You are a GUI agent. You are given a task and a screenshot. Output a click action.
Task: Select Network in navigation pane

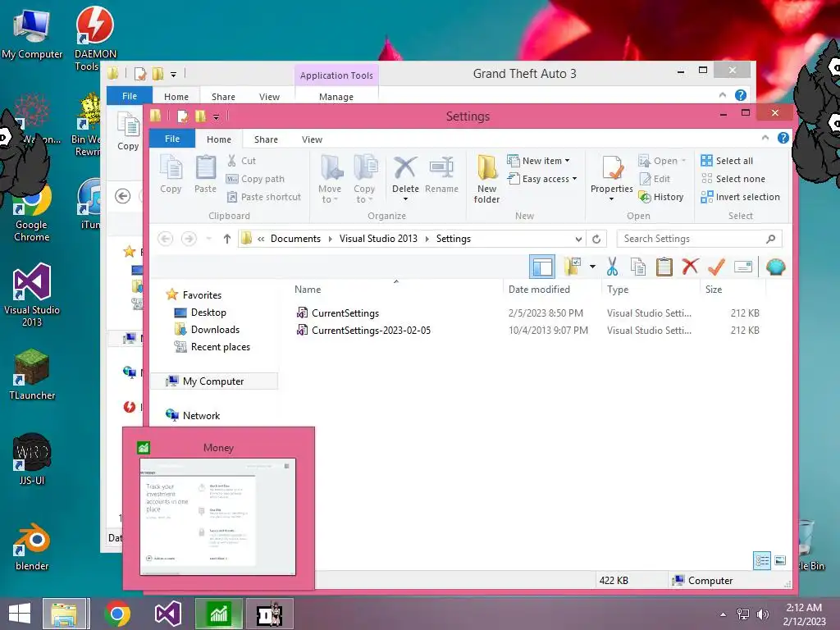pyautogui.click(x=201, y=415)
